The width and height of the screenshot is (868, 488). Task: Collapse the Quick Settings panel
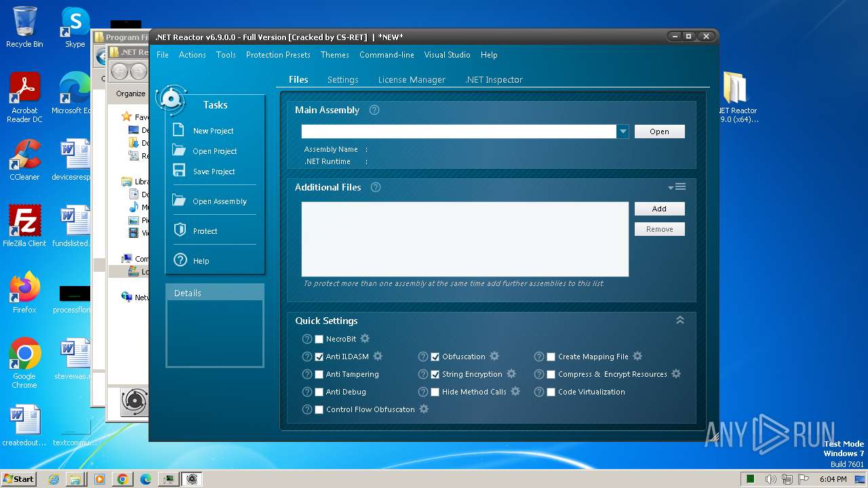680,320
